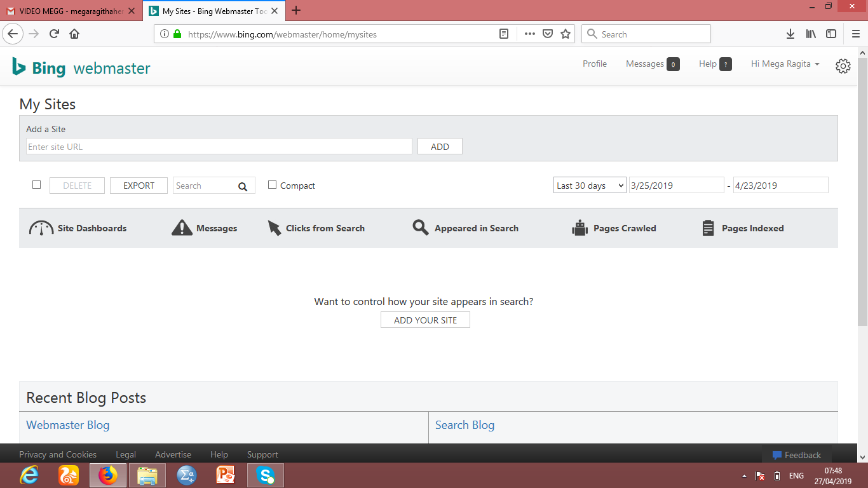Open the Search Blog link
868x488 pixels.
point(465,425)
